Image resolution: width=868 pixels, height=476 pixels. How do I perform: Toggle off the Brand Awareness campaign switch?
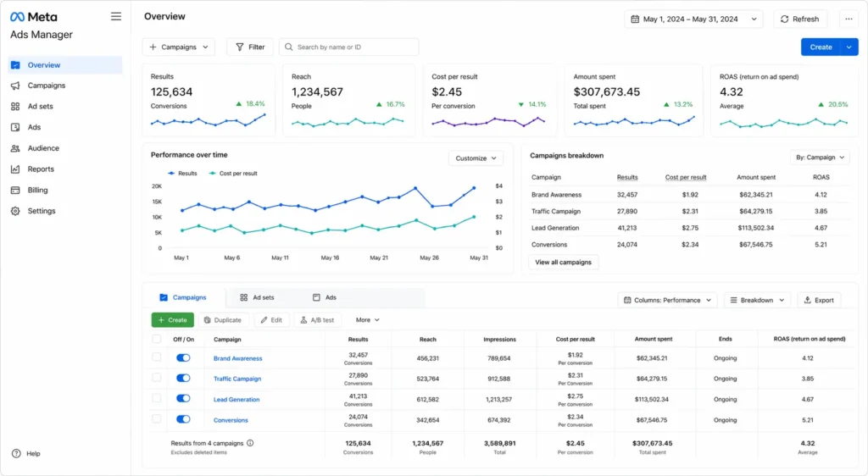click(x=183, y=358)
